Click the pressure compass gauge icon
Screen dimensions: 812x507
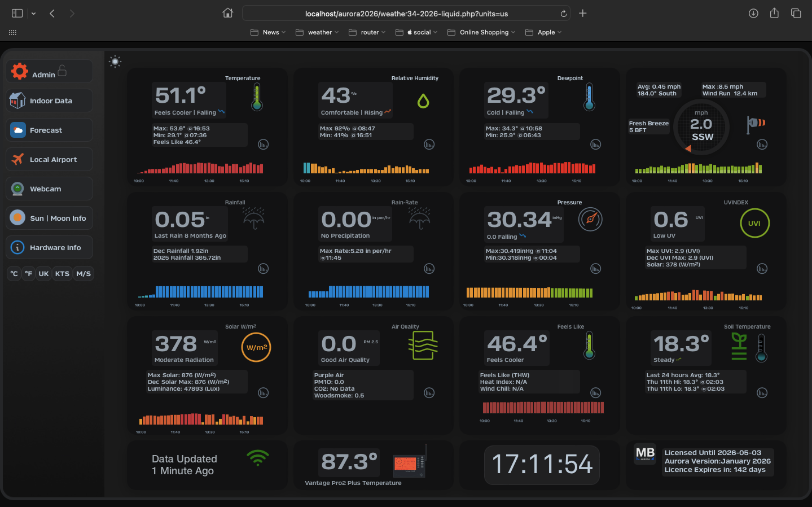(590, 220)
